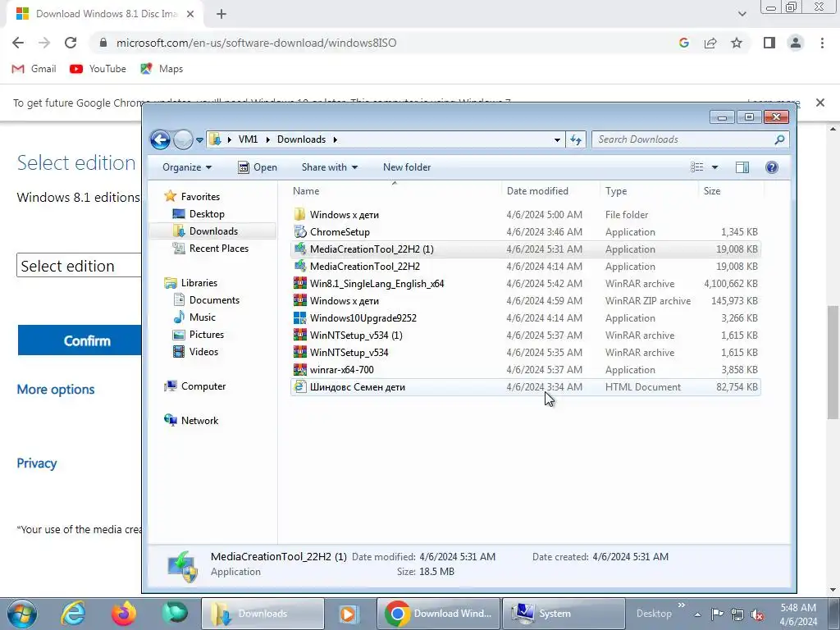Select Downloads in navigation pane
Screen dimensions: 840x630
(213, 231)
